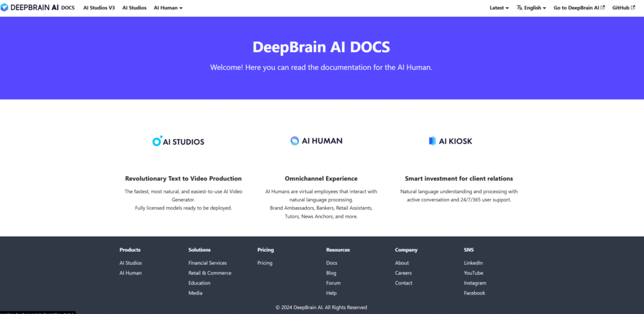The width and height of the screenshot is (644, 314).
Task: Open Education footer link
Action: pyautogui.click(x=199, y=283)
